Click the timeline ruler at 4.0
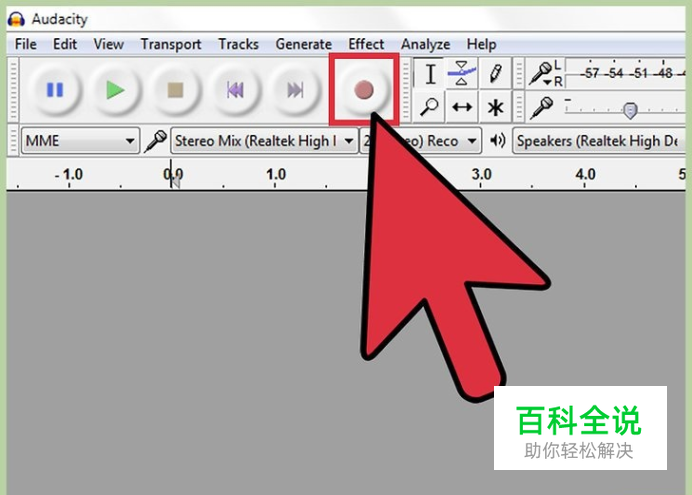 (585, 175)
